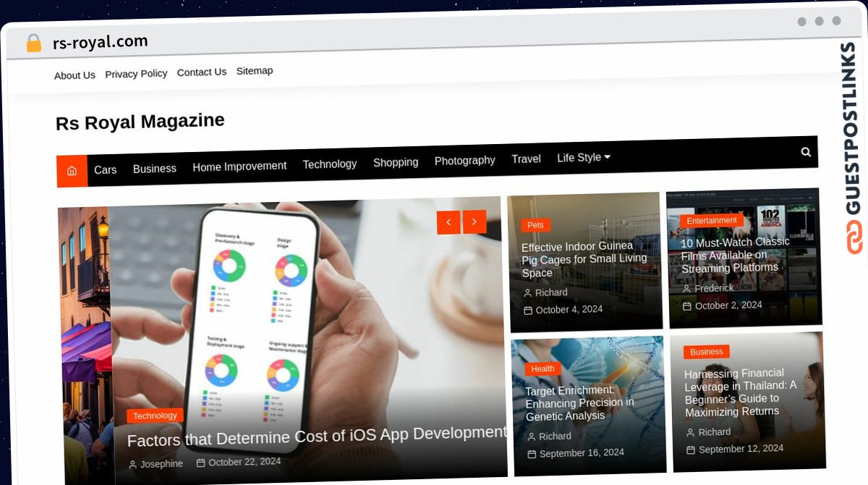Open the Sitemap link
Screen dimensions: 868x485
(255, 70)
